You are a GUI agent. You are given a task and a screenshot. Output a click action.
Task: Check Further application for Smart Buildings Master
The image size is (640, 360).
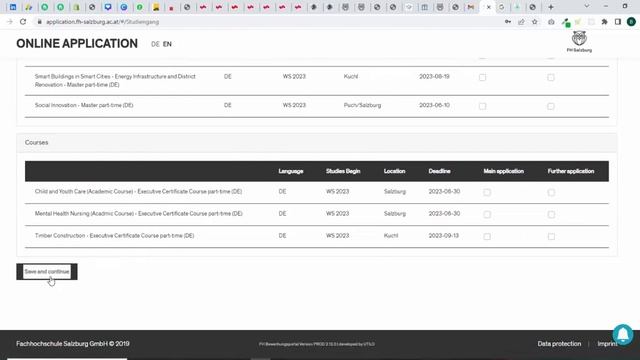pyautogui.click(x=551, y=77)
